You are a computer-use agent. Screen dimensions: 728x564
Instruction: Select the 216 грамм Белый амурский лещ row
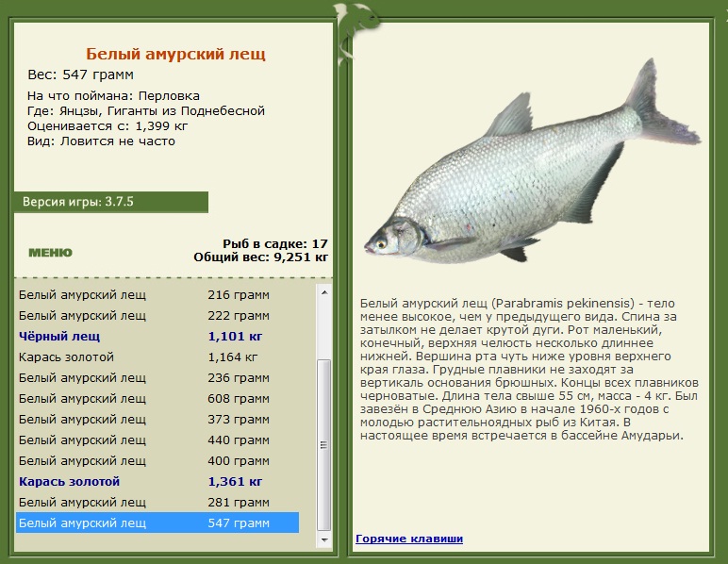pyautogui.click(x=157, y=295)
